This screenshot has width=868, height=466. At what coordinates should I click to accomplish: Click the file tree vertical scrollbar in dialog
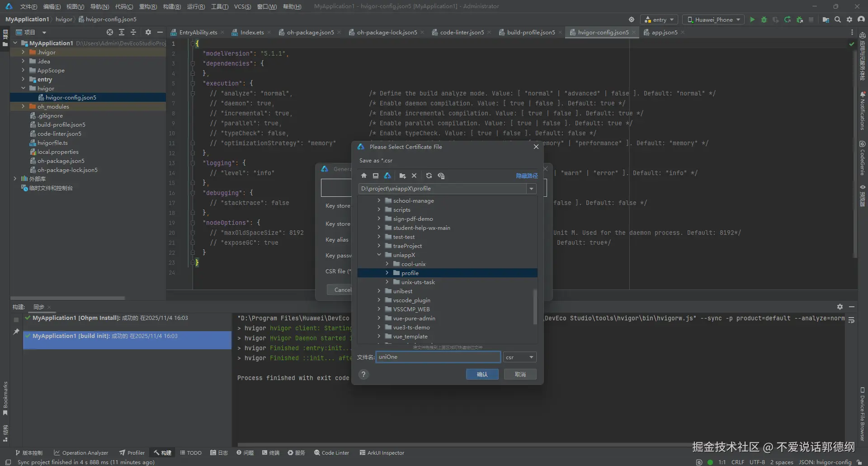[x=535, y=307]
